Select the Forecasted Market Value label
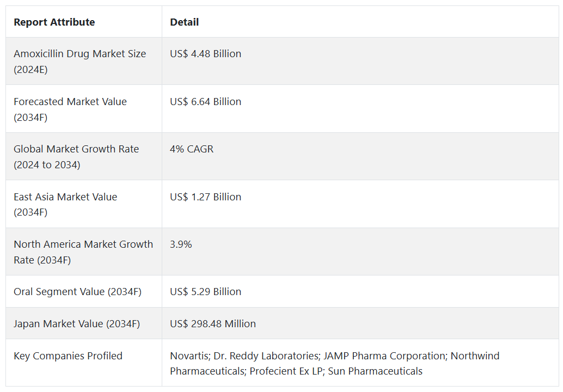 pyautogui.click(x=70, y=109)
